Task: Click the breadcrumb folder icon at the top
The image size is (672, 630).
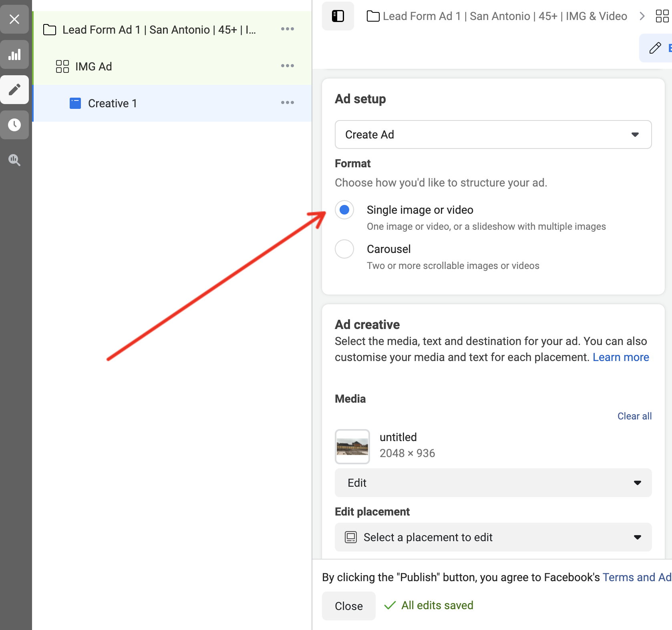Action: click(x=373, y=16)
